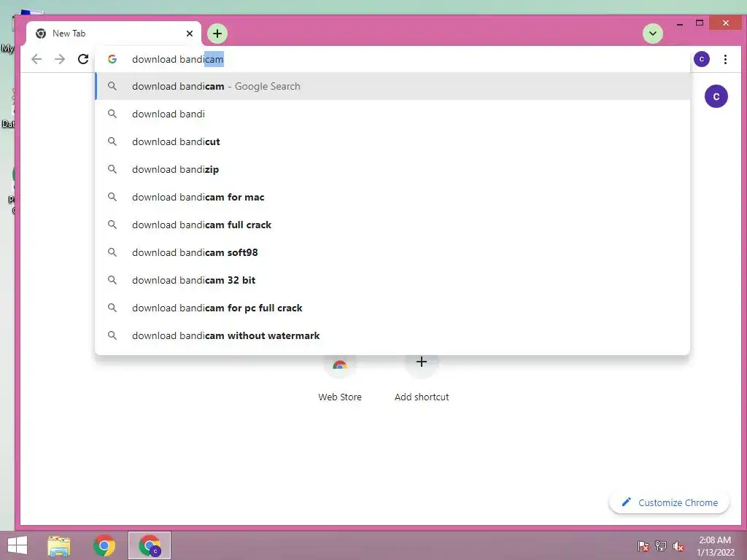The image size is (747, 560).
Task: Open Chrome's three-dot menu
Action: tap(725, 59)
